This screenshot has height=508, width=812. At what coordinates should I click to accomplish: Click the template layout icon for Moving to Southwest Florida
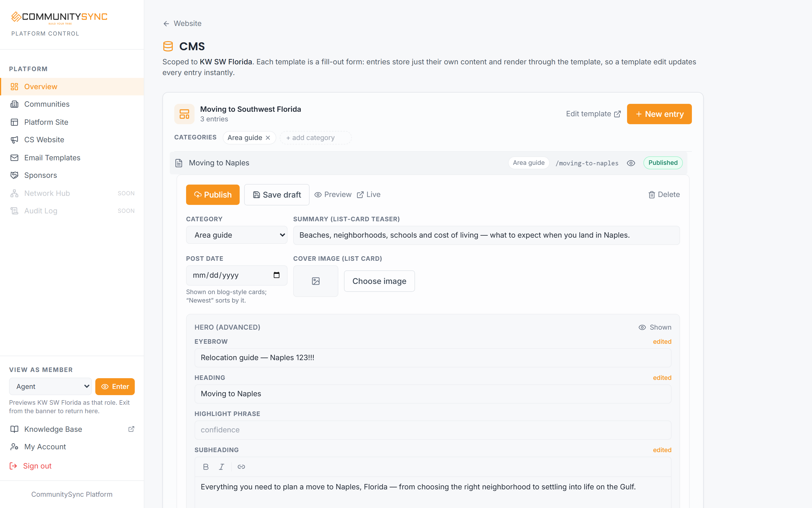[184, 114]
